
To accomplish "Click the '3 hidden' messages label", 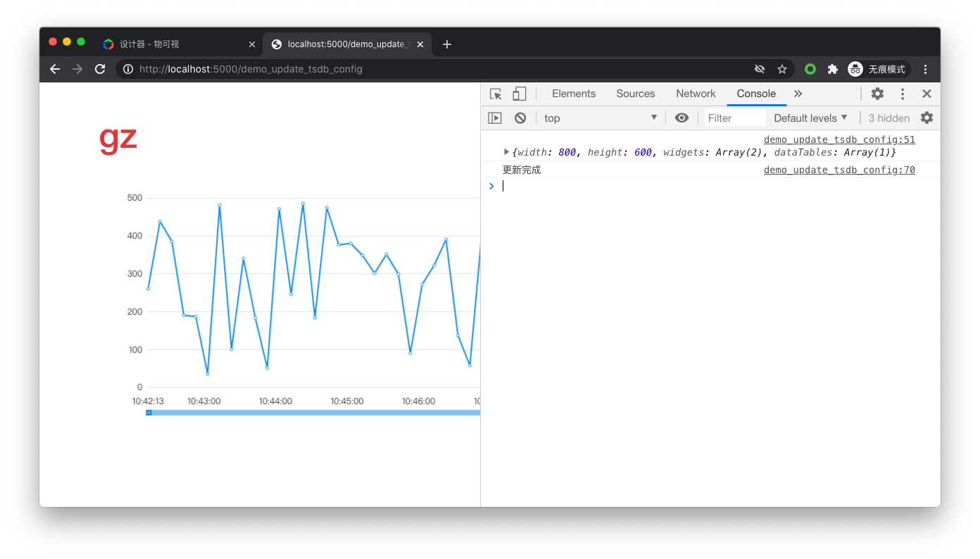I will click(888, 118).
